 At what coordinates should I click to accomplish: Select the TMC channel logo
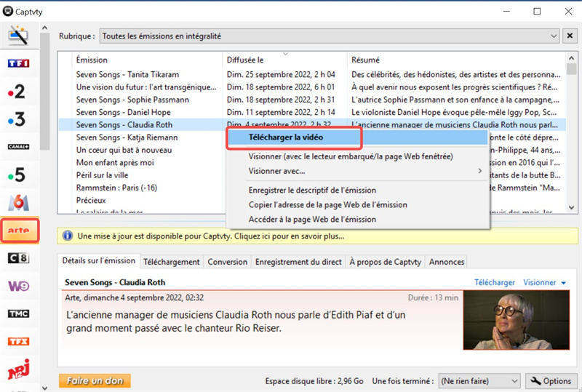(x=19, y=313)
